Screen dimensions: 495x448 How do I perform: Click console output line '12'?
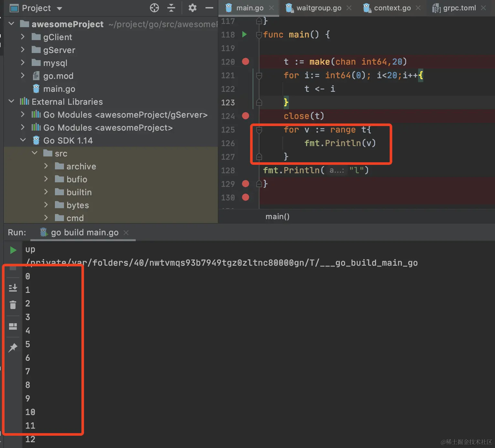pos(30,439)
